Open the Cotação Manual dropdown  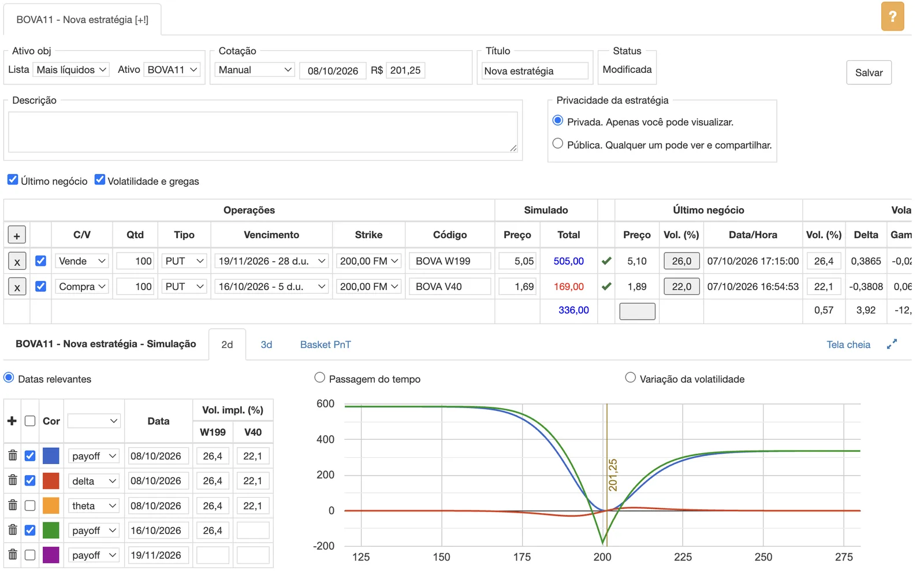pos(255,70)
